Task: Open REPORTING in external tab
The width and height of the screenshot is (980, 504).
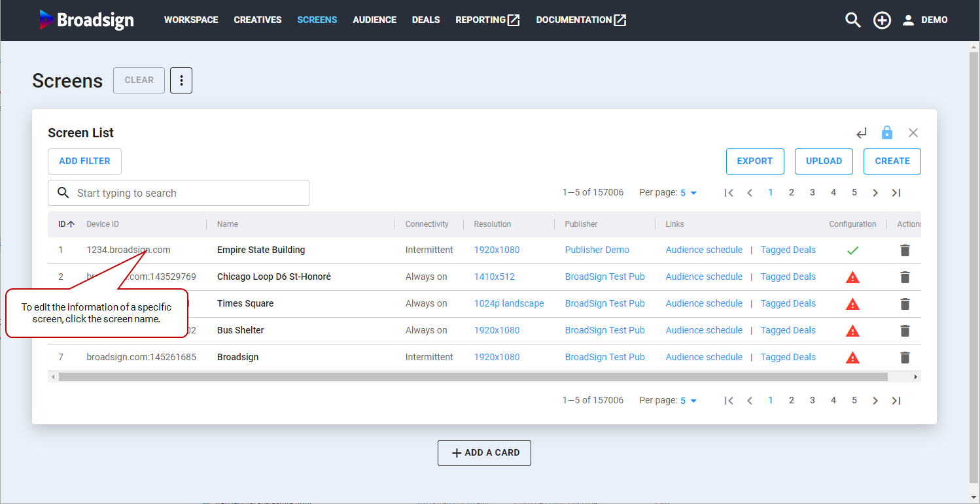Action: pyautogui.click(x=487, y=20)
